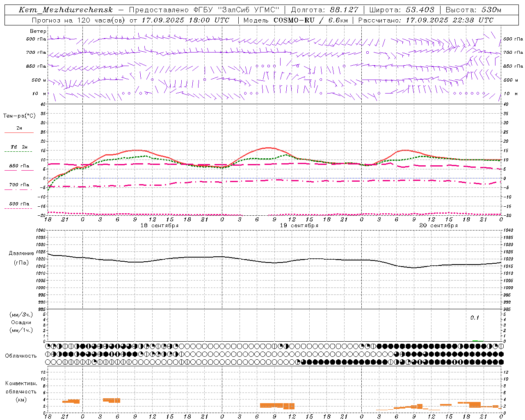525x420 pixels.
Task: Click the Тем-ра(°C) temperature label
Action: 19,116
